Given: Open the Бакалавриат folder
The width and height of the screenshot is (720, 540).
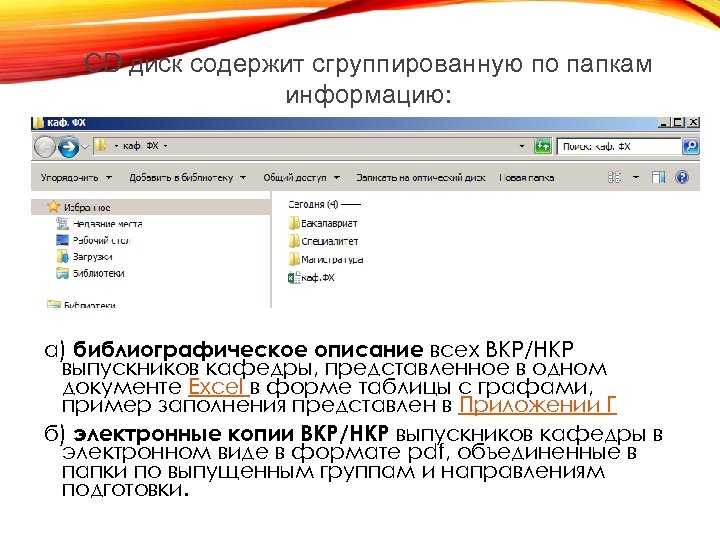Looking at the screenshot, I should tap(322, 223).
